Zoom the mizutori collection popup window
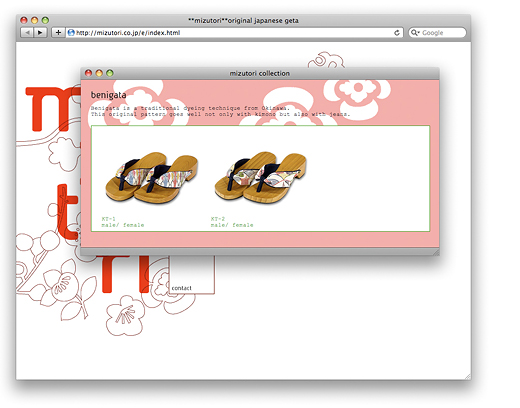520x408 pixels. (x=110, y=73)
